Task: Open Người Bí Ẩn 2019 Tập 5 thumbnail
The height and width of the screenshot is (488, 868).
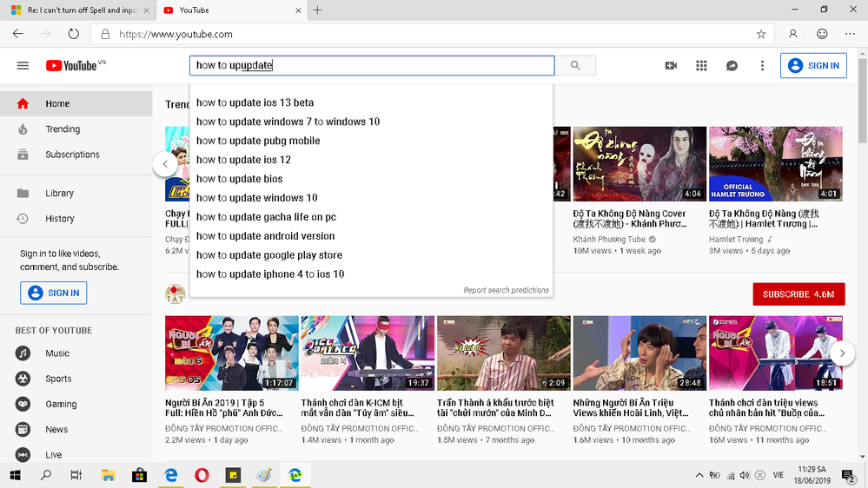Action: click(x=231, y=353)
